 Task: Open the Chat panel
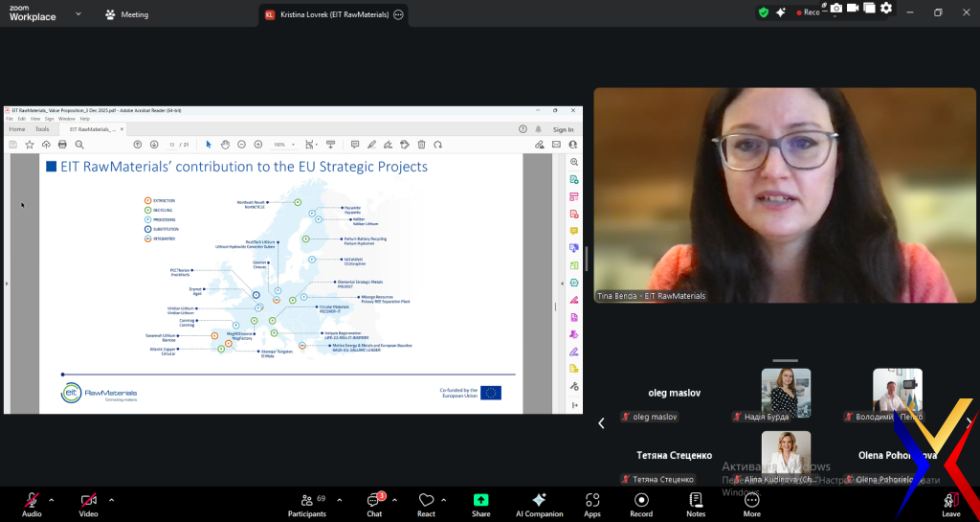click(374, 504)
